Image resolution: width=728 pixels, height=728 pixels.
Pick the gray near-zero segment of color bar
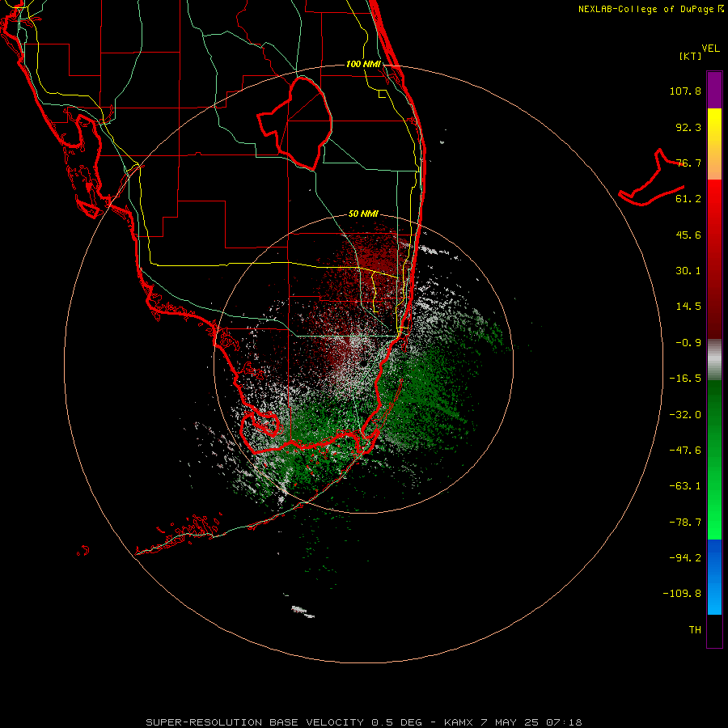click(x=714, y=360)
